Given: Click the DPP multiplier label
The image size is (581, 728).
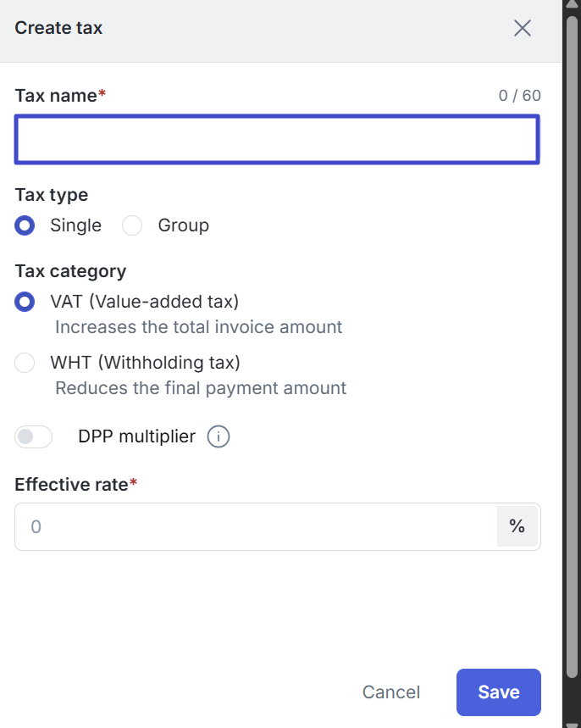Looking at the screenshot, I should tap(137, 437).
